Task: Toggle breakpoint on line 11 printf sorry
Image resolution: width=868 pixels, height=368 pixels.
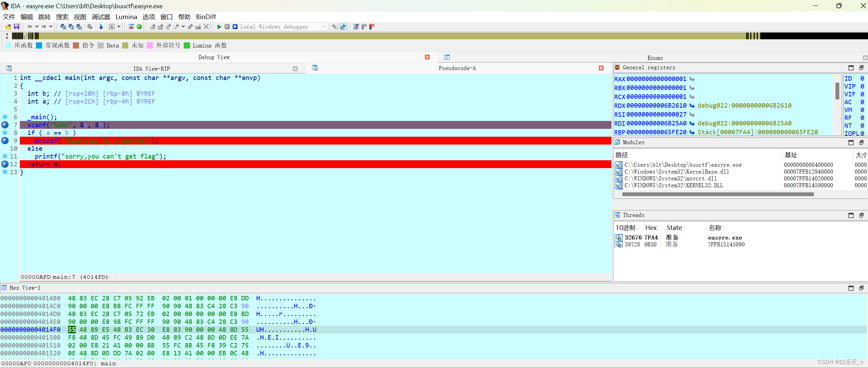Action: 5,156
